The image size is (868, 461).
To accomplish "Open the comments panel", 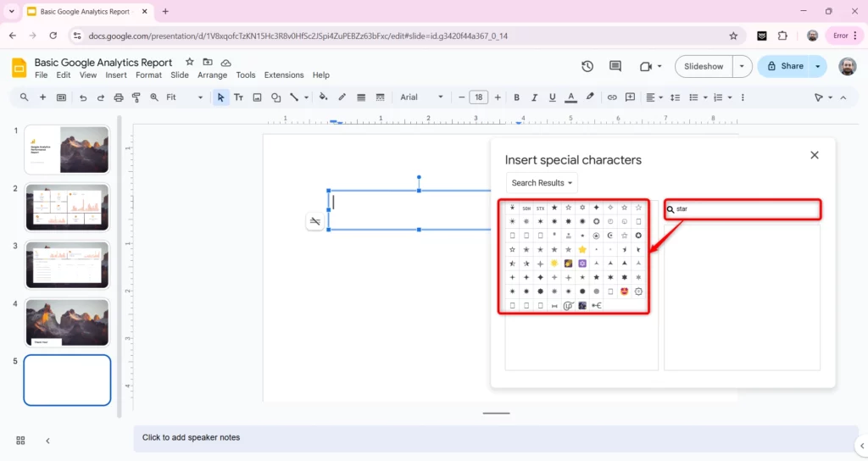I will point(615,66).
